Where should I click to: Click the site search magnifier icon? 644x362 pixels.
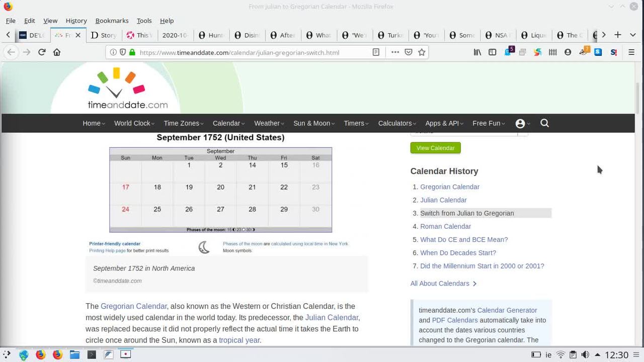tap(544, 123)
